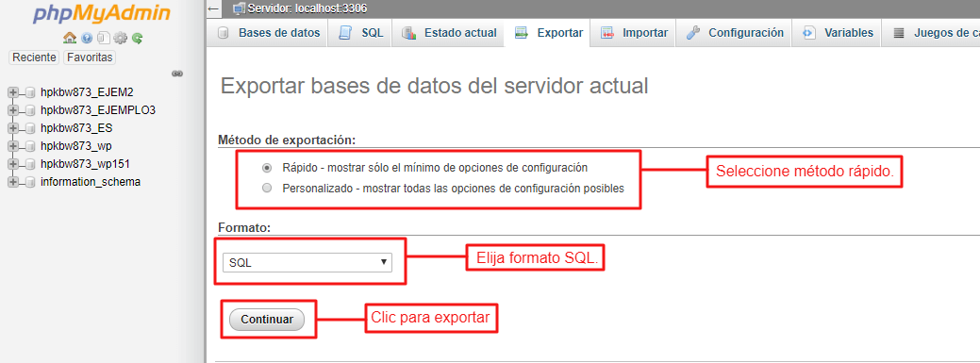The height and width of the screenshot is (363, 980).
Task: Expand the hpkbw873_EJEM2 database tree node
Action: click(x=11, y=92)
